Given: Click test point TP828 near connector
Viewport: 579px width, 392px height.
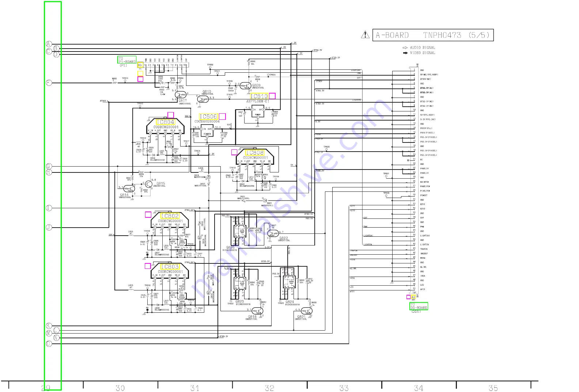Looking at the screenshot, I should click(386, 193).
